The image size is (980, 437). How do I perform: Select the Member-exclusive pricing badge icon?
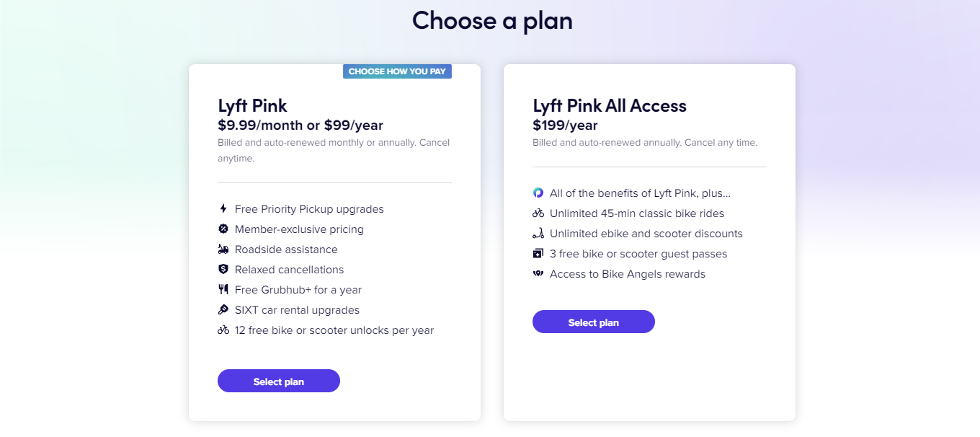click(223, 229)
